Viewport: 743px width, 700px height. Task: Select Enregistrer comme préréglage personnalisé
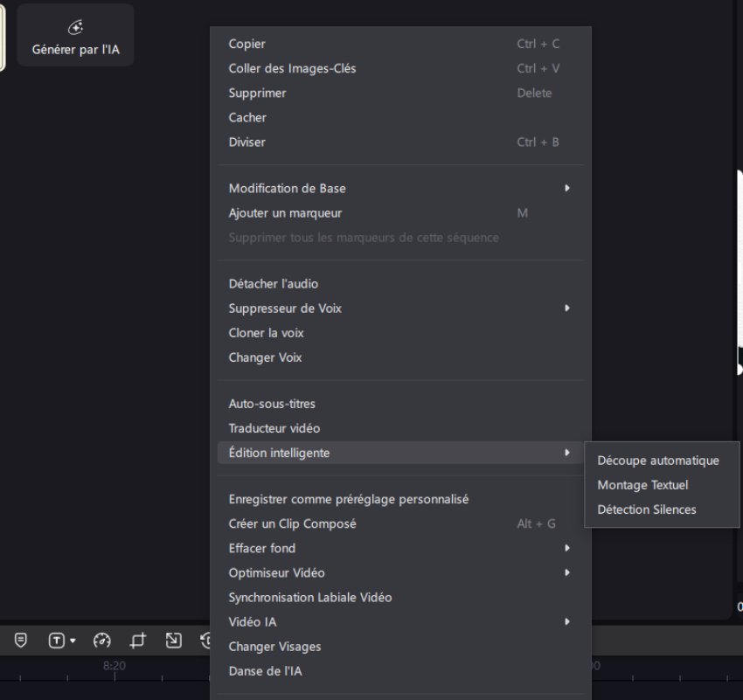pyautogui.click(x=400, y=499)
